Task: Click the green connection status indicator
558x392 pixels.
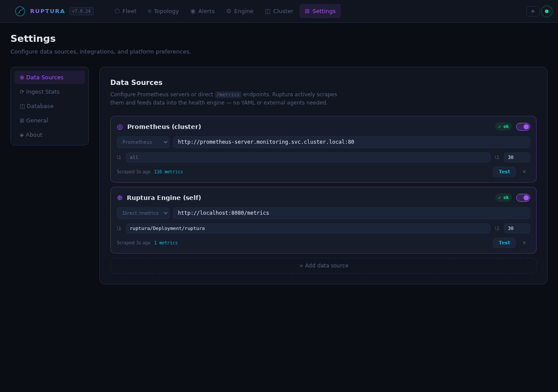Action: click(x=547, y=11)
